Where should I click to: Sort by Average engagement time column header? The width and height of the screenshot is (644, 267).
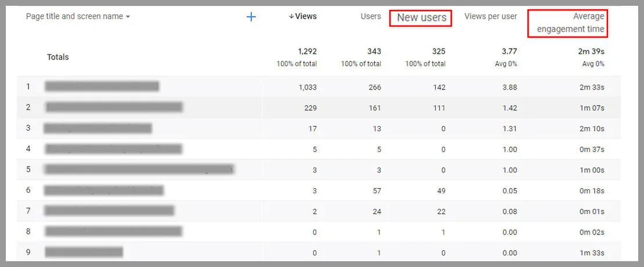[570, 23]
